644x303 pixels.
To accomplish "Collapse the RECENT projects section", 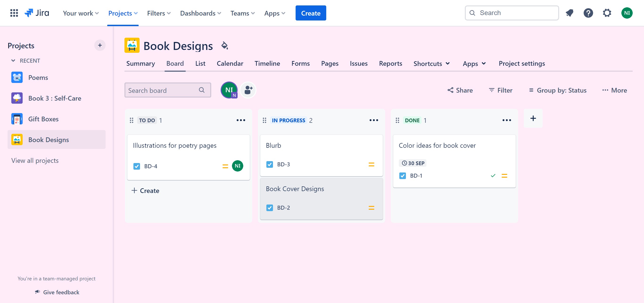I will (x=13, y=61).
